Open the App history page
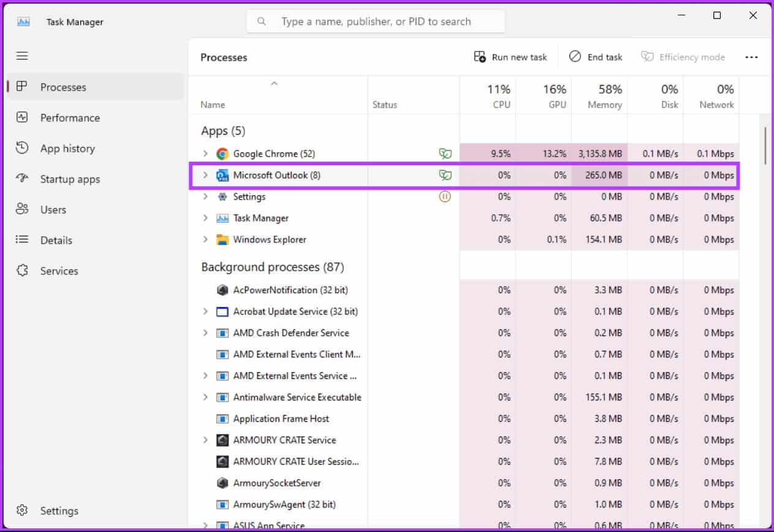774x532 pixels. pos(94,148)
